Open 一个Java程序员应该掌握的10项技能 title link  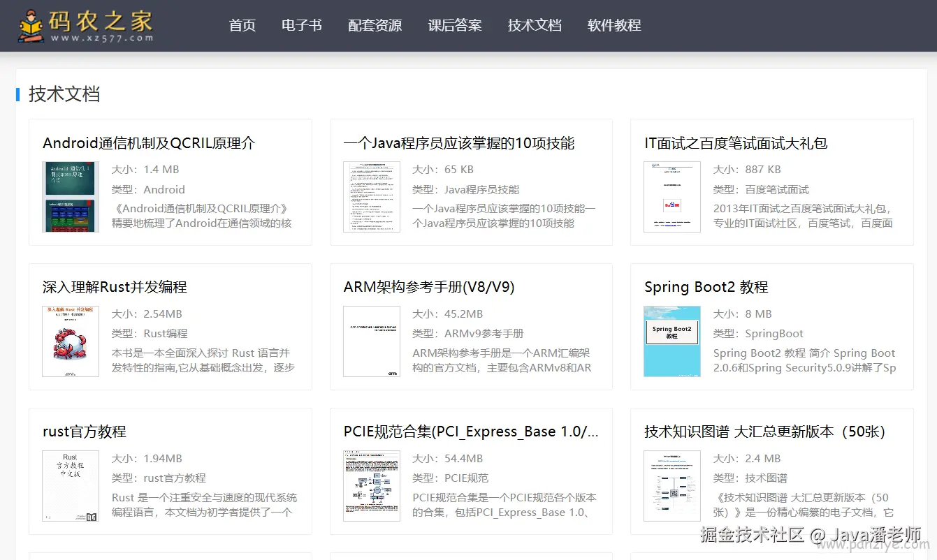tap(459, 143)
